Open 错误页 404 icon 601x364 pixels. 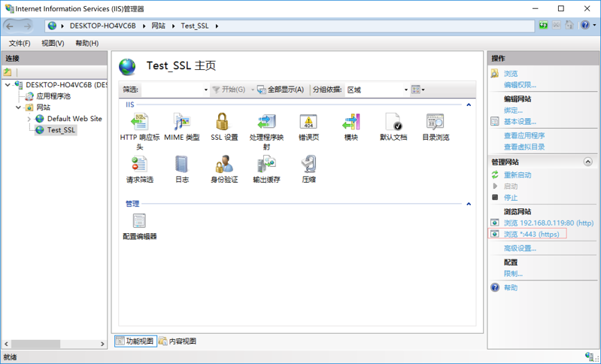(308, 122)
